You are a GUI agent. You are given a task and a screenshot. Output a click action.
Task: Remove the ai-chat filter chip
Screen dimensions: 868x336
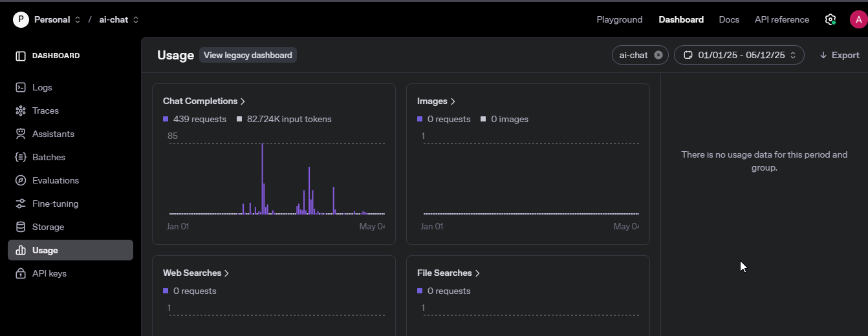658,55
